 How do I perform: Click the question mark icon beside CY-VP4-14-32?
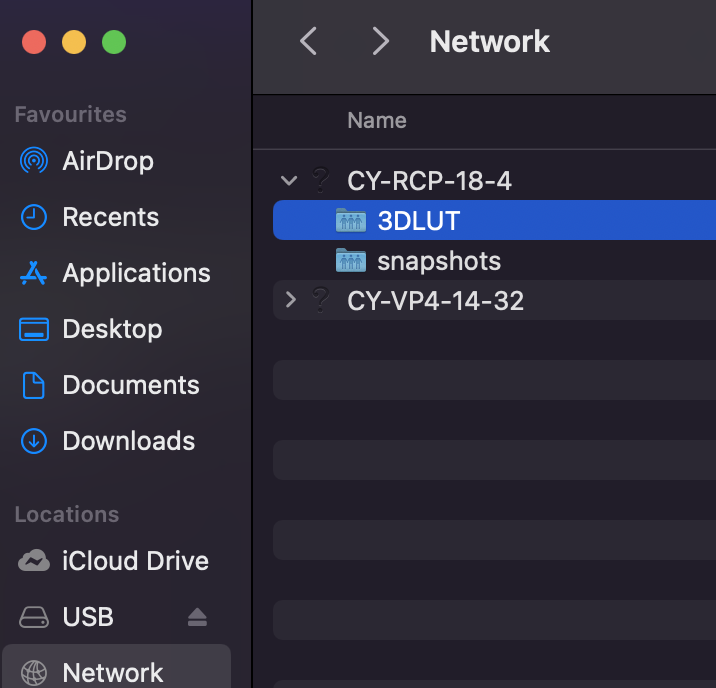click(x=321, y=300)
